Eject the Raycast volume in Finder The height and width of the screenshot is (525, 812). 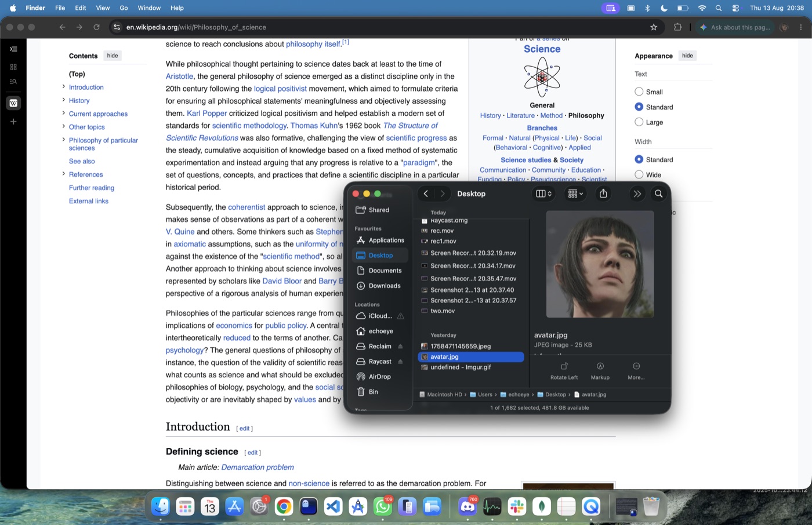point(400,362)
